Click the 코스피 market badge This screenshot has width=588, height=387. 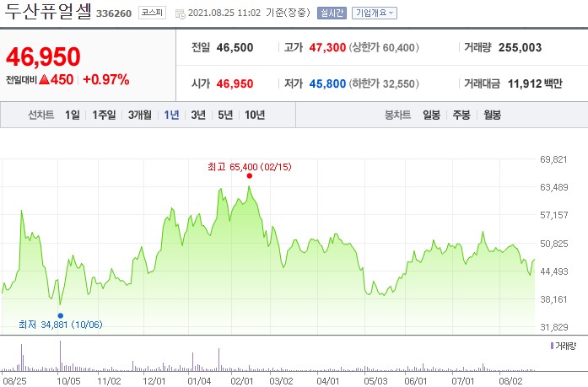click(x=152, y=13)
